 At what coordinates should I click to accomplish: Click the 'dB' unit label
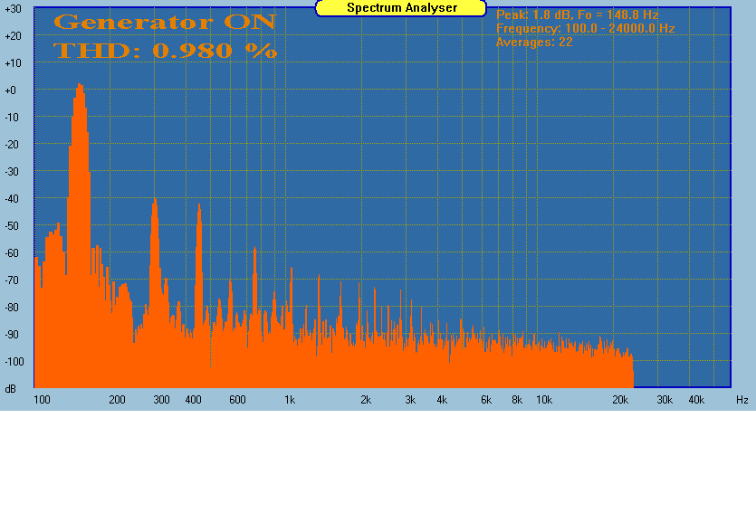(x=10, y=389)
